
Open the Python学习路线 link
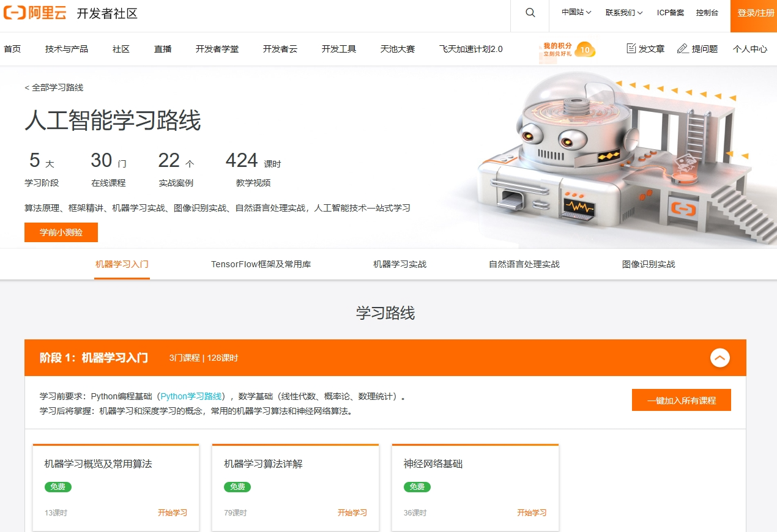[191, 396]
